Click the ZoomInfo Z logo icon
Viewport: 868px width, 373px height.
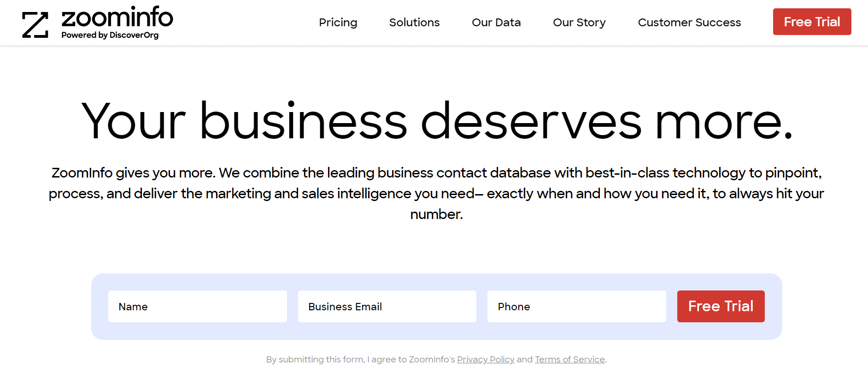pyautogui.click(x=35, y=24)
